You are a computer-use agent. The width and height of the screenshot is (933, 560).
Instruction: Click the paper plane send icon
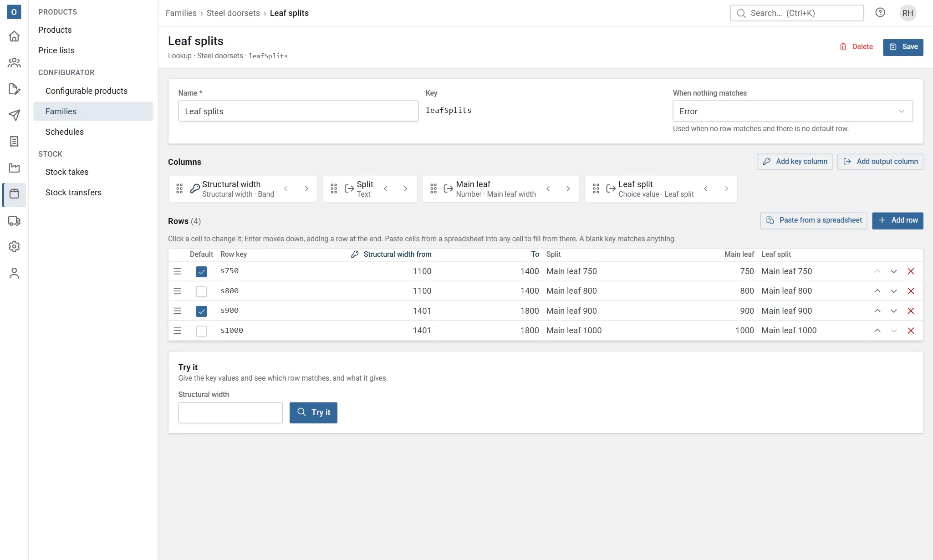coord(14,115)
